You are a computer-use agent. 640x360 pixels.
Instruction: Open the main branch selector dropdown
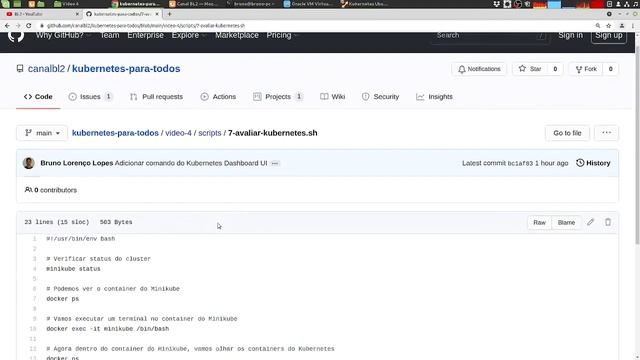pos(42,133)
